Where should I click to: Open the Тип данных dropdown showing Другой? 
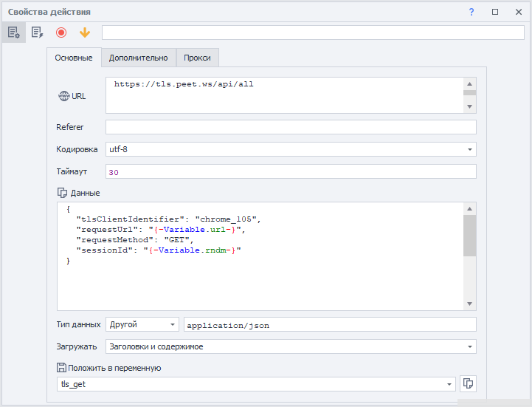coord(173,324)
